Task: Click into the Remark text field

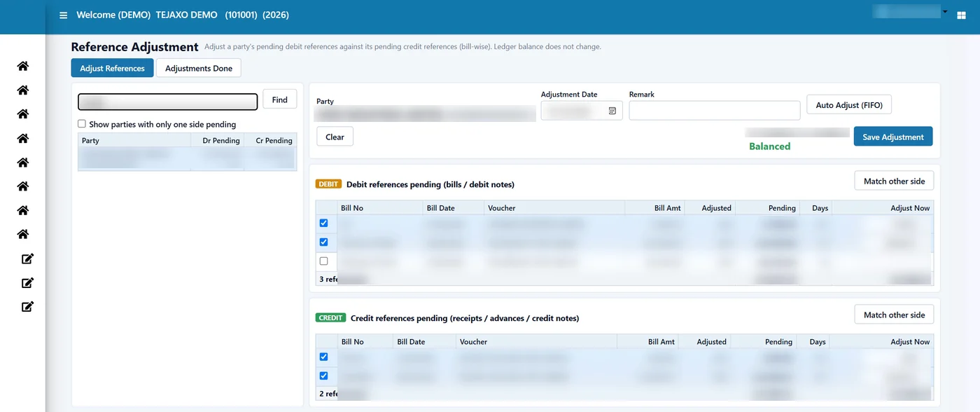Action: click(715, 111)
